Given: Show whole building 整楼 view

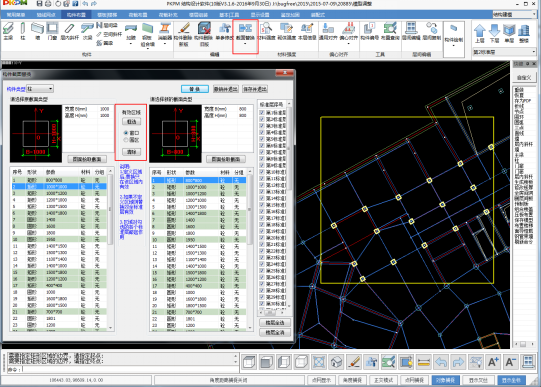Looking at the screenshot, I should tap(524, 33).
